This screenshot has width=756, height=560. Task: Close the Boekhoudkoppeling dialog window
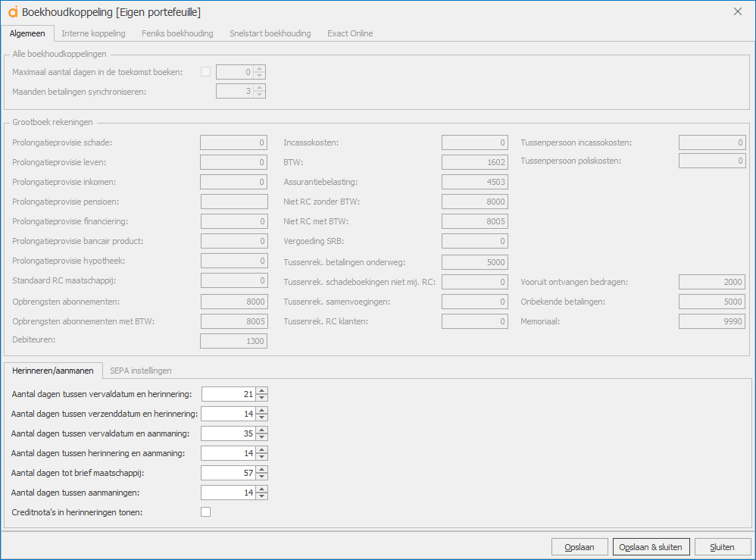pos(738,11)
